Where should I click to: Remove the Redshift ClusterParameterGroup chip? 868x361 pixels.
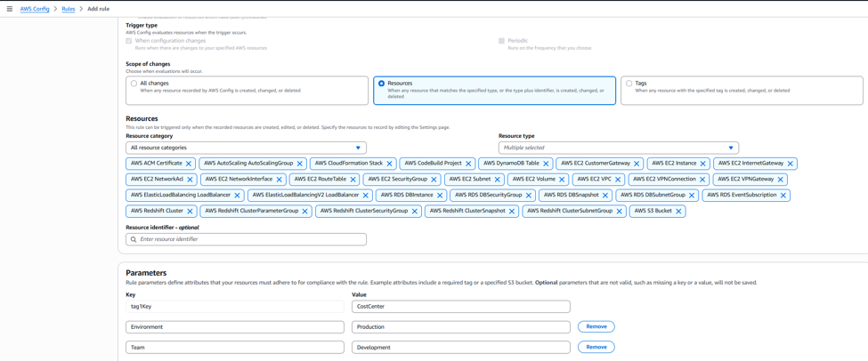[305, 212]
